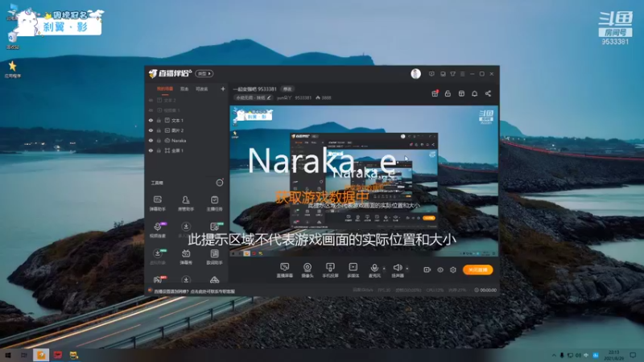This screenshot has width=644, height=362.
Task: Click the orange 关闭直播 button
Action: [x=477, y=269]
